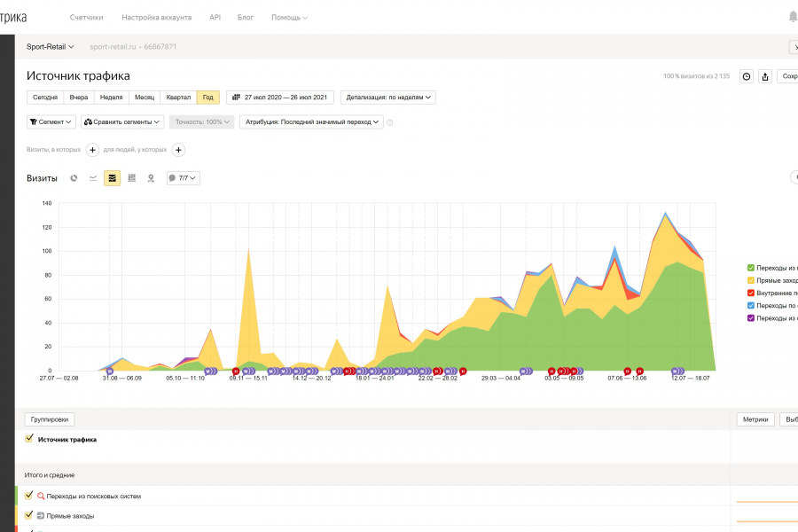Image resolution: width=798 pixels, height=532 pixels.
Task: Open the map chart view icon
Action: pos(151,178)
